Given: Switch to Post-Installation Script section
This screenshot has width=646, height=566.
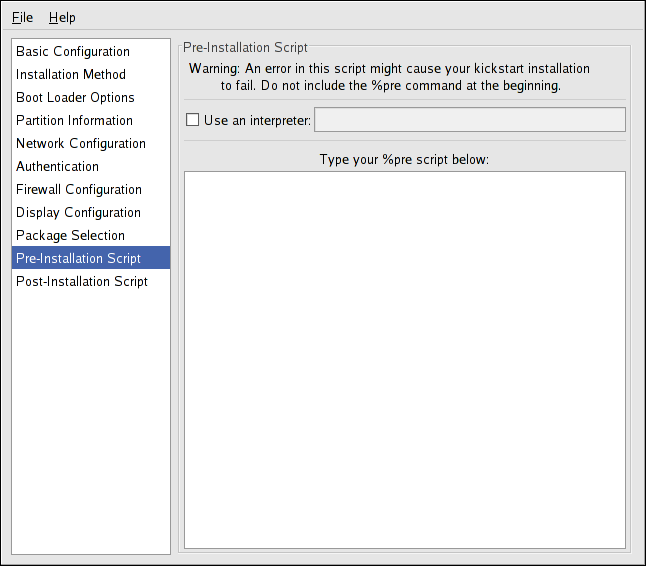Looking at the screenshot, I should [x=82, y=281].
